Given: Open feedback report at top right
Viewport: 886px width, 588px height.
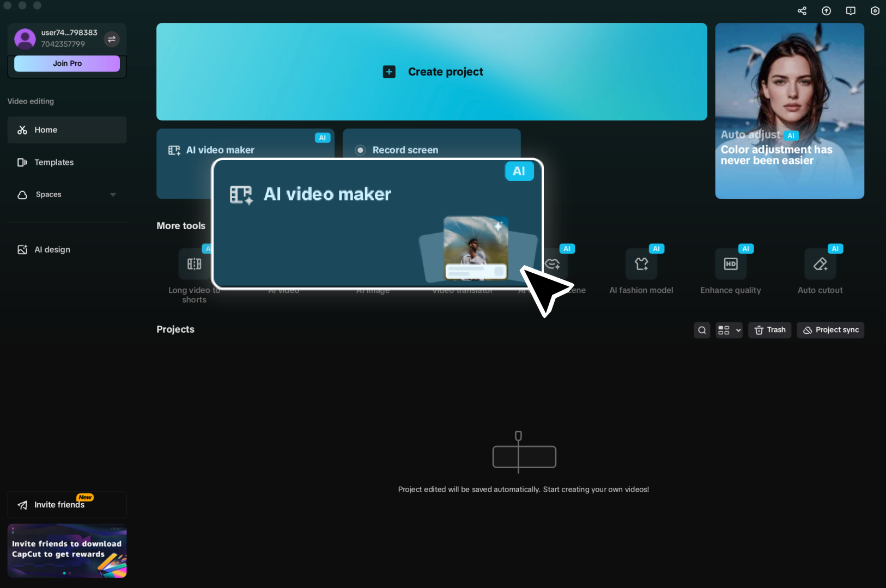Looking at the screenshot, I should (850, 10).
